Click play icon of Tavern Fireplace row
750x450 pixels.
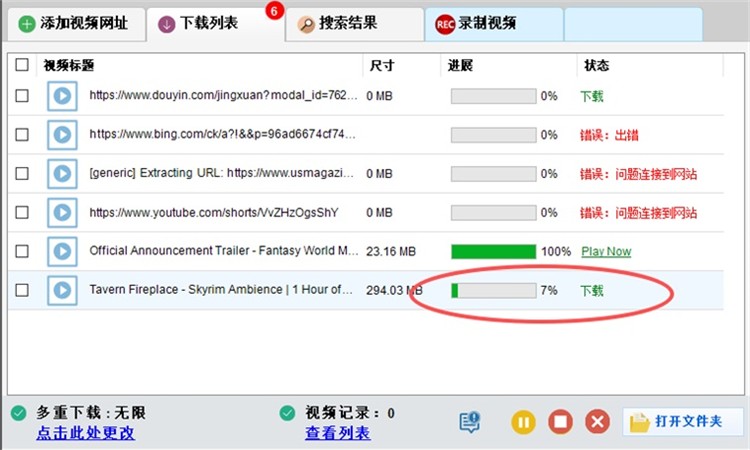pyautogui.click(x=62, y=290)
